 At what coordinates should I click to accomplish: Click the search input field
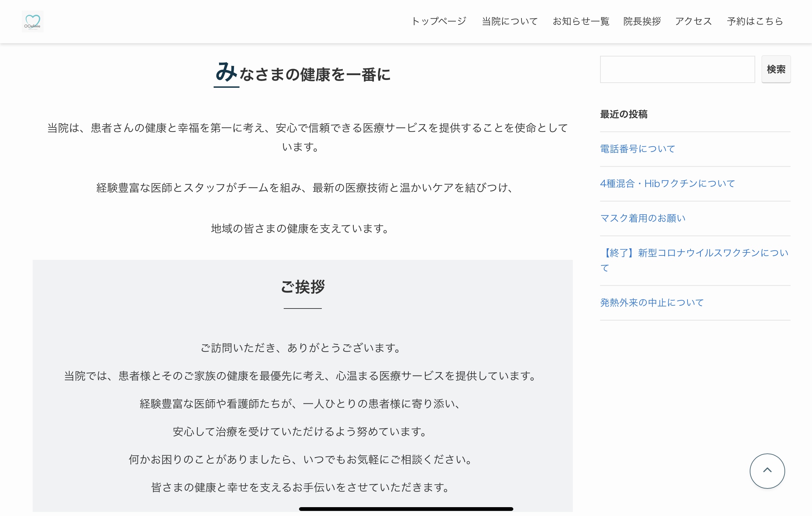[x=677, y=69]
